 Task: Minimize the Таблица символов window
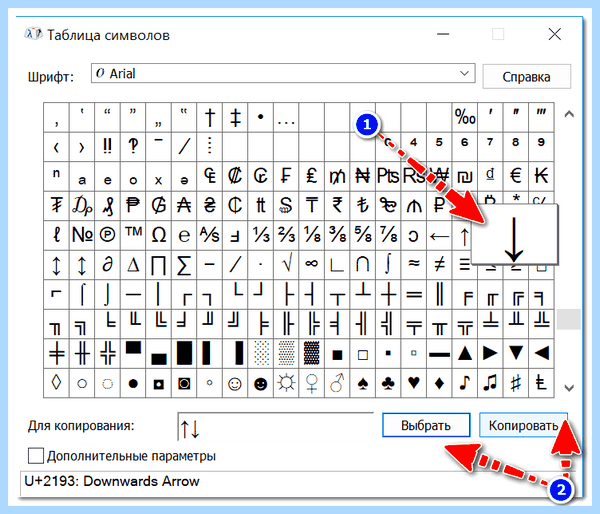point(443,34)
